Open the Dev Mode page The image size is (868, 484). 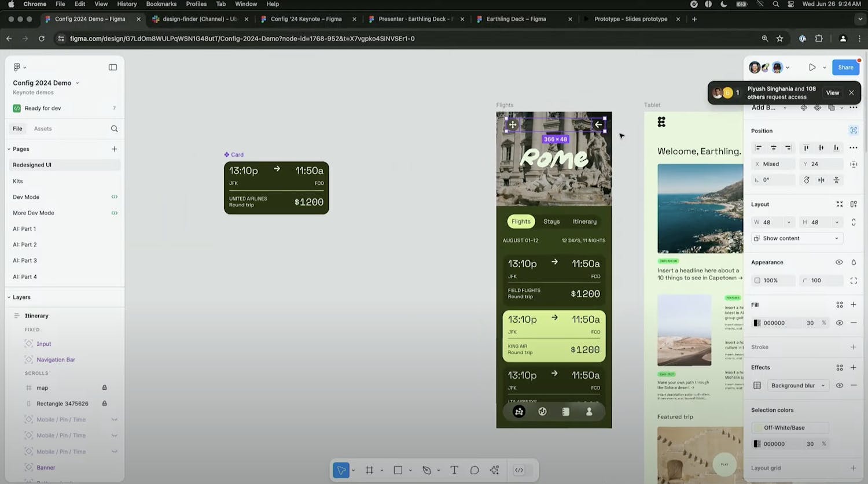(x=26, y=197)
